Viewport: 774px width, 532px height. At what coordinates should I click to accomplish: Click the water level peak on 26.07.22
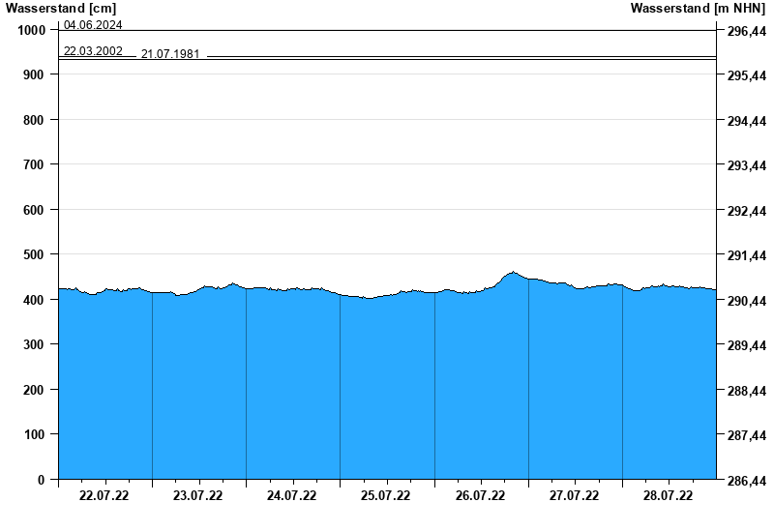pyautogui.click(x=514, y=273)
